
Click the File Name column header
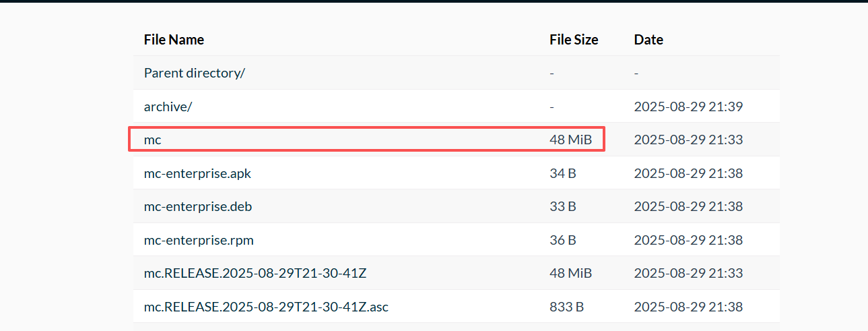[x=174, y=40]
